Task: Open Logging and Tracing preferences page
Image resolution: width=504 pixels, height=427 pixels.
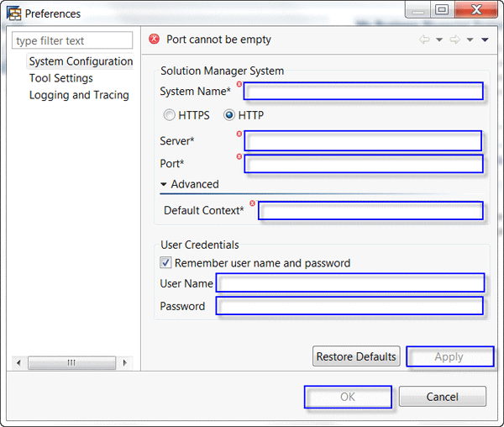Action: click(79, 95)
